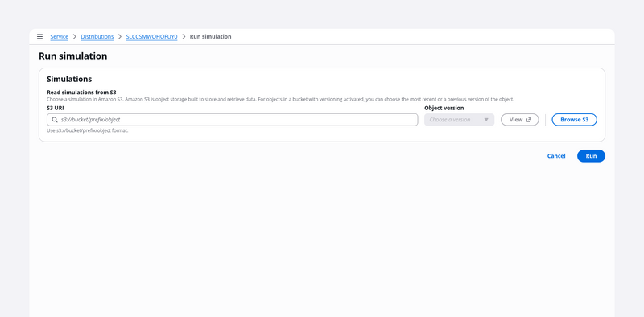The height and width of the screenshot is (317, 644).
Task: Open SLCCSMWOHOFUY0 breadcrumb link
Action: click(151, 36)
